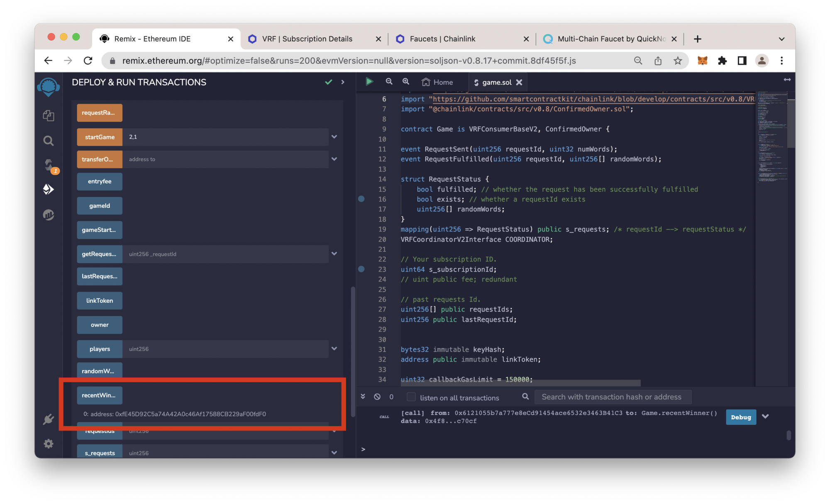This screenshot has width=830, height=504.
Task: Bookmark this page with star icon
Action: point(678,61)
